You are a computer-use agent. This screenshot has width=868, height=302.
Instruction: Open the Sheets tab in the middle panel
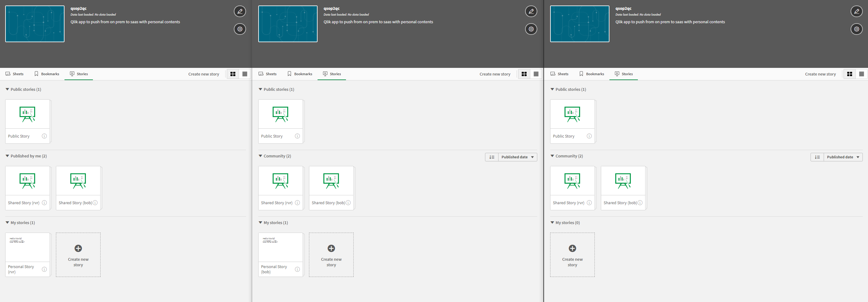267,74
